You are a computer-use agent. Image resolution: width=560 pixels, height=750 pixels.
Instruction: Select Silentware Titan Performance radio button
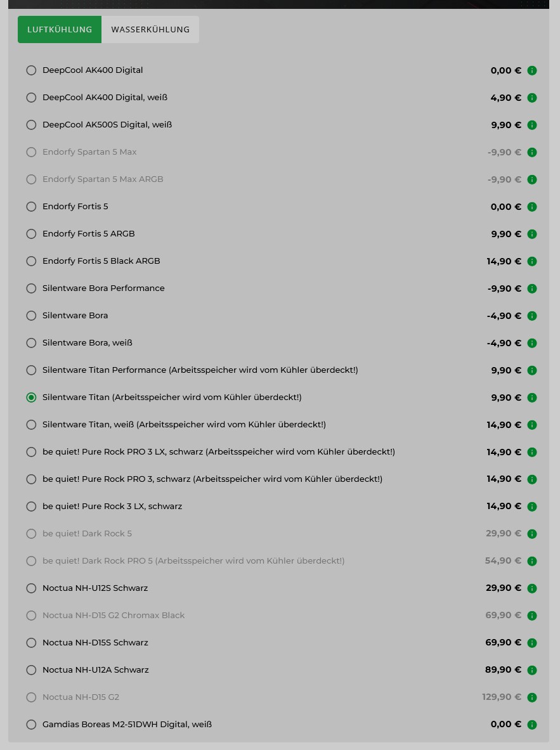tap(31, 370)
